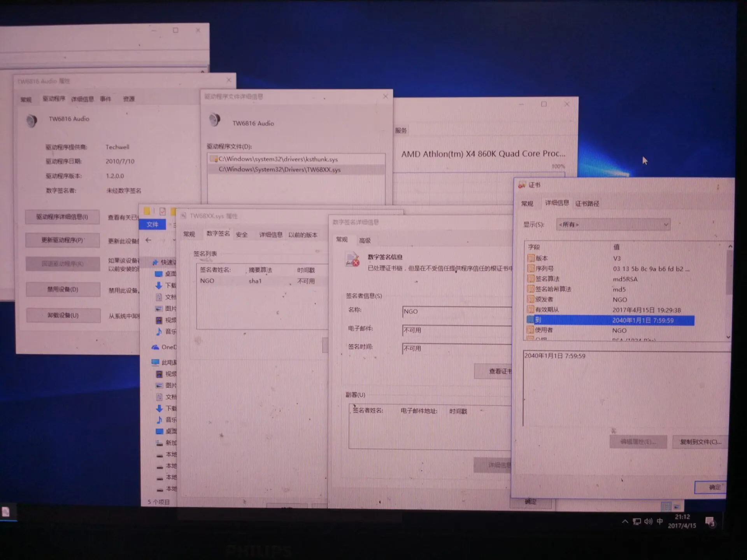The width and height of the screenshot is (747, 560).
Task: Click 确定 in the certificate window
Action: pos(710,487)
